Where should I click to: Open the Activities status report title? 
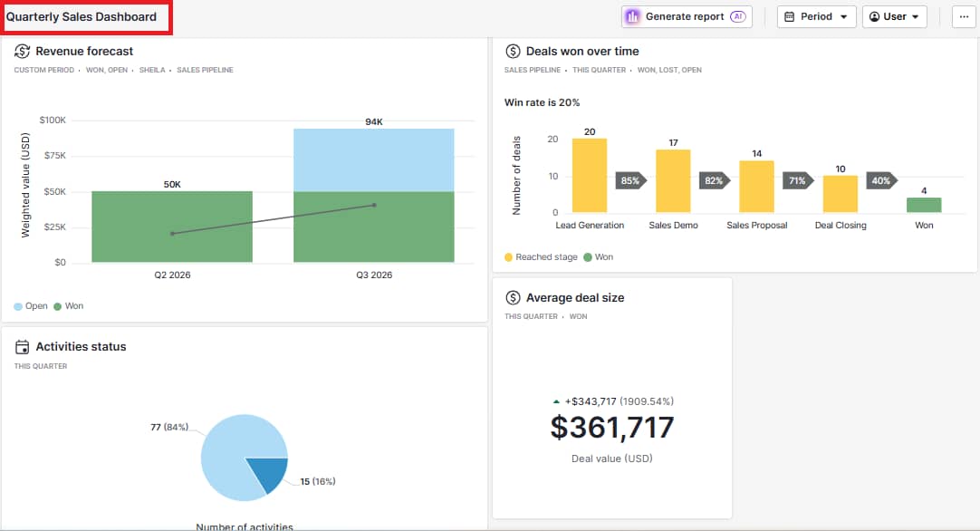pyautogui.click(x=81, y=346)
